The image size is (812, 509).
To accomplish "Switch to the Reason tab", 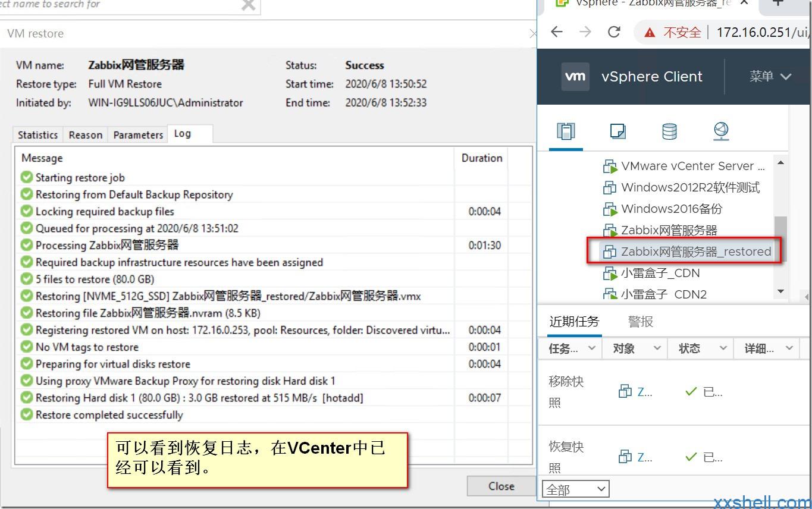I will point(86,135).
